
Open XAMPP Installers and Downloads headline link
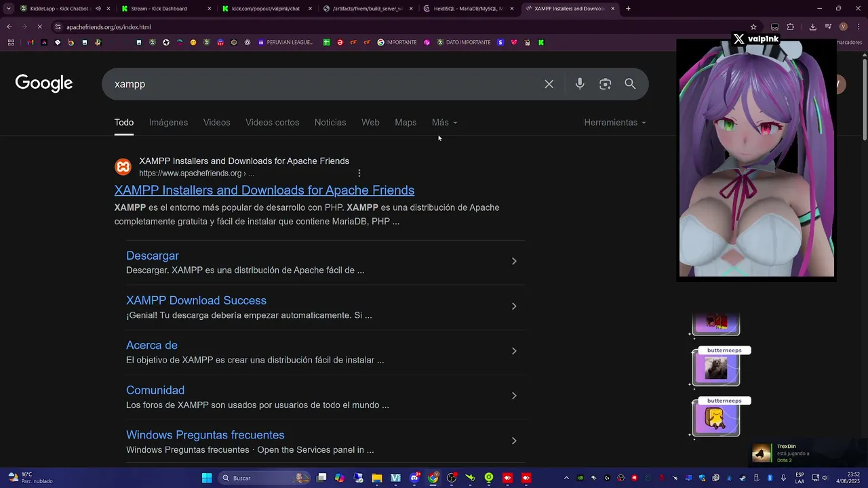[264, 190]
